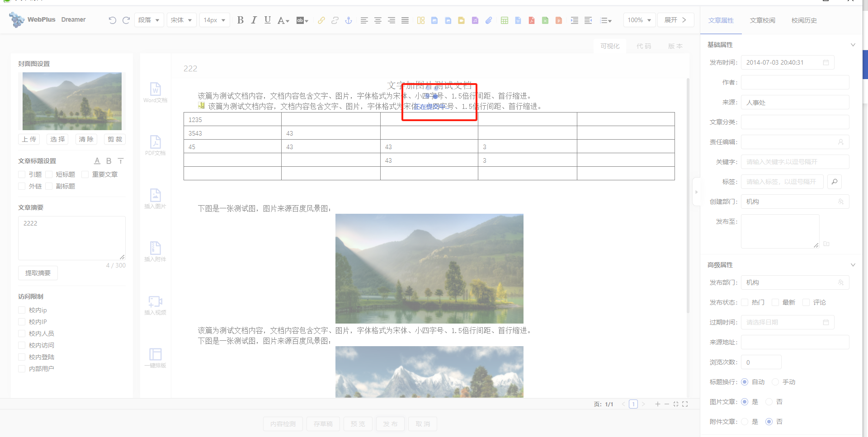Click the purple music file icon
This screenshot has width=868, height=437.
(x=475, y=20)
